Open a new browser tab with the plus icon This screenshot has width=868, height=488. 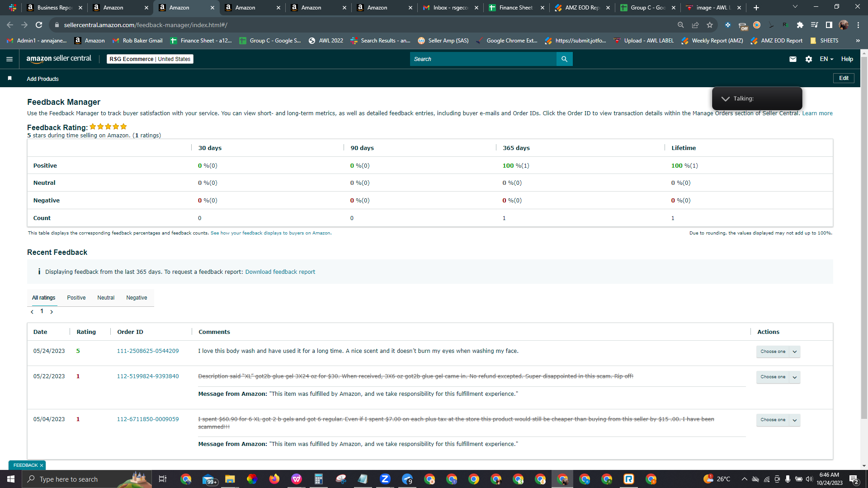(x=756, y=8)
